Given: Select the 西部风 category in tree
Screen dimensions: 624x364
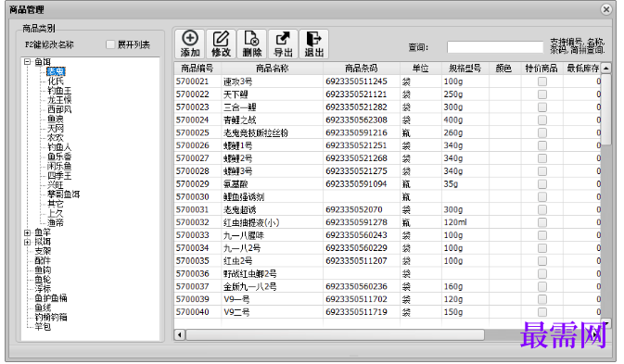Looking at the screenshot, I should [59, 109].
